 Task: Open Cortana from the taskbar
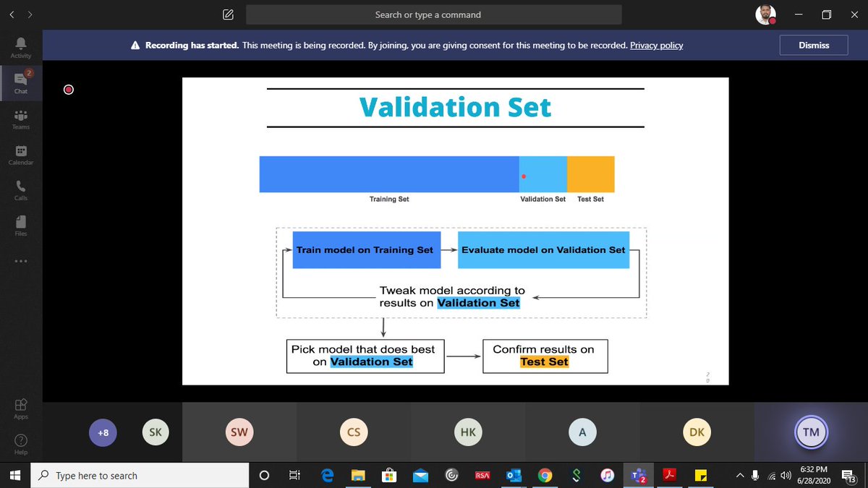[x=264, y=475]
